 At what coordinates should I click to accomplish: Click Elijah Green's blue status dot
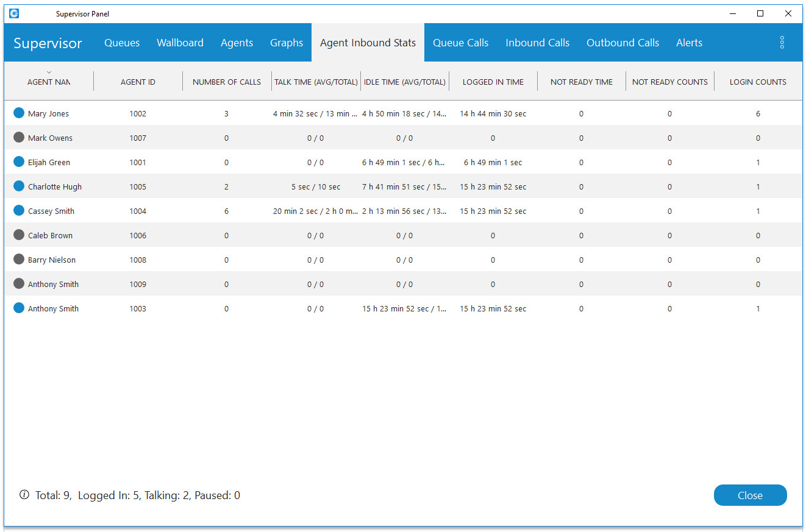click(x=19, y=162)
